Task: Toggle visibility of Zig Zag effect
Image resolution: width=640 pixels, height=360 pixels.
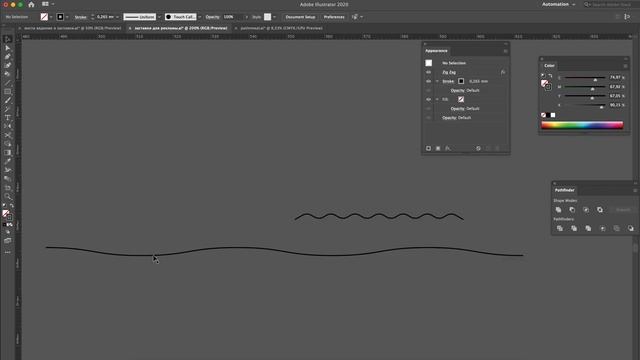Action: coord(429,72)
